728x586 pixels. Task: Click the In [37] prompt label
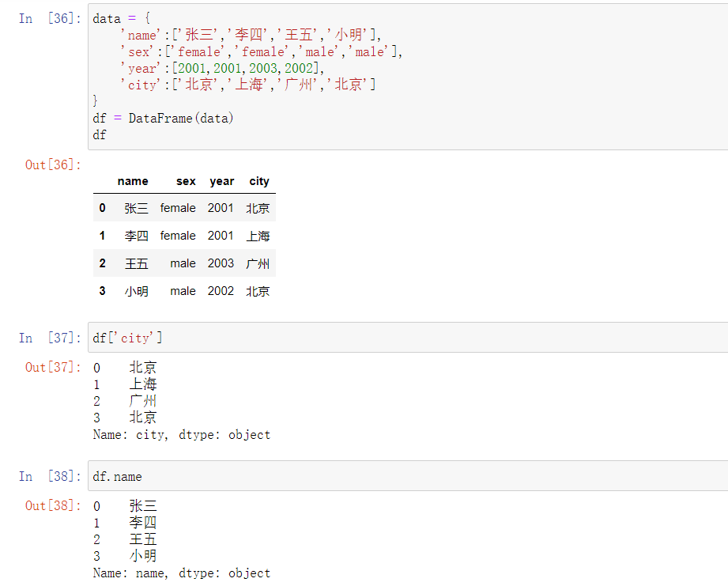click(x=50, y=338)
